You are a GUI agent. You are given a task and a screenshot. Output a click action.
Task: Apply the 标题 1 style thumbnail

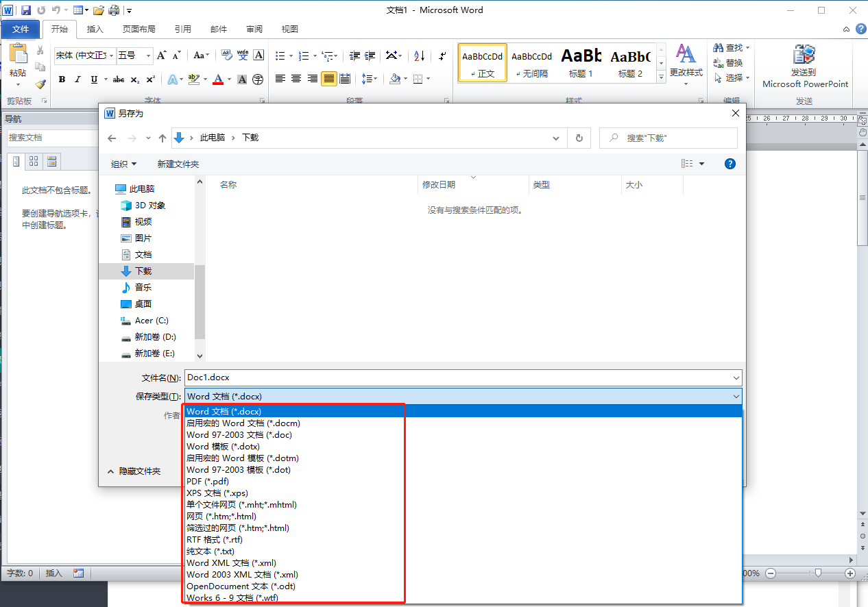[581, 62]
